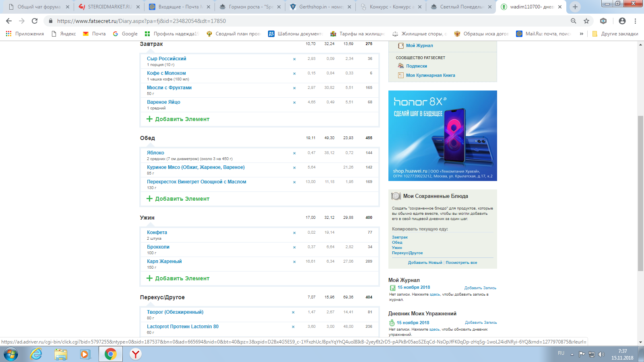Open Chrome three-dot menu
This screenshot has width=644, height=362.
click(636, 21)
